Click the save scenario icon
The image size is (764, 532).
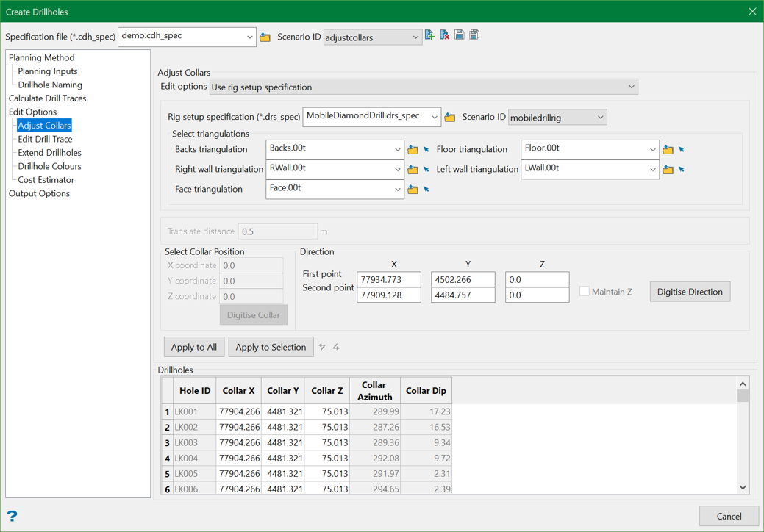[460, 35]
